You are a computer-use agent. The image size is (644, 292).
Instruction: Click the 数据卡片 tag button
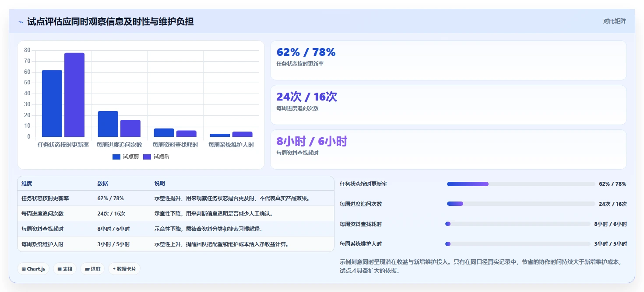point(124,269)
